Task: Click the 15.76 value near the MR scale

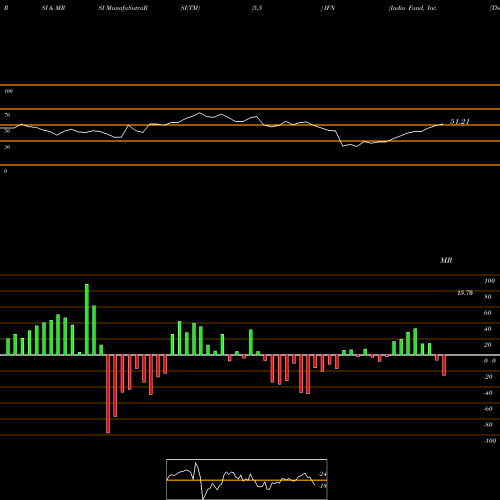Action: [465, 293]
